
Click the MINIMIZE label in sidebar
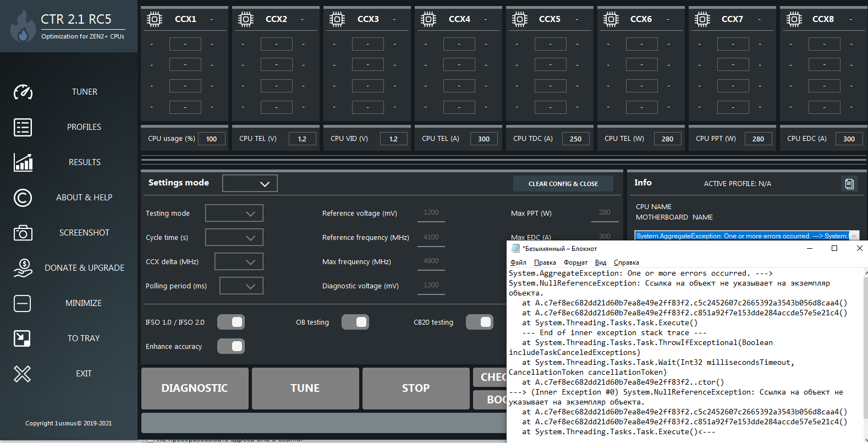coord(84,303)
